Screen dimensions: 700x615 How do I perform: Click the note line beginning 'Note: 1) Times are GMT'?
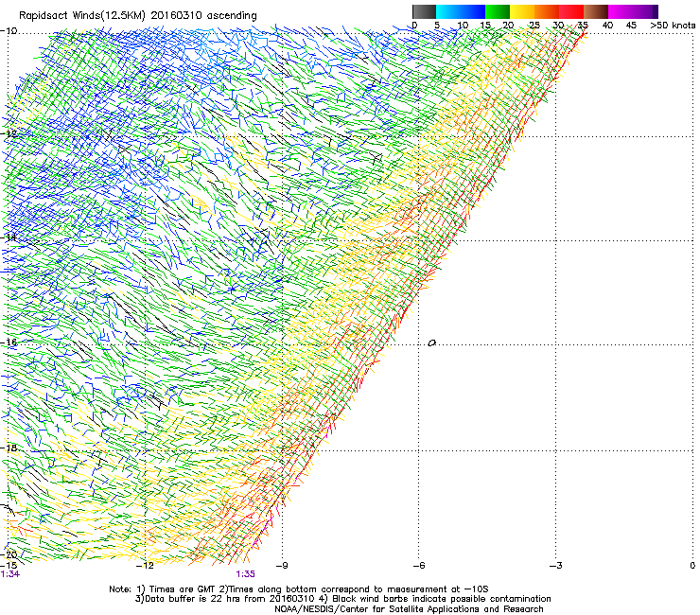click(299, 589)
